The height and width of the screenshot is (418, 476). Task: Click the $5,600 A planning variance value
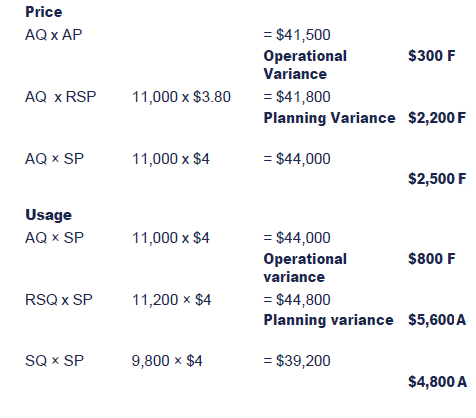[x=437, y=320]
